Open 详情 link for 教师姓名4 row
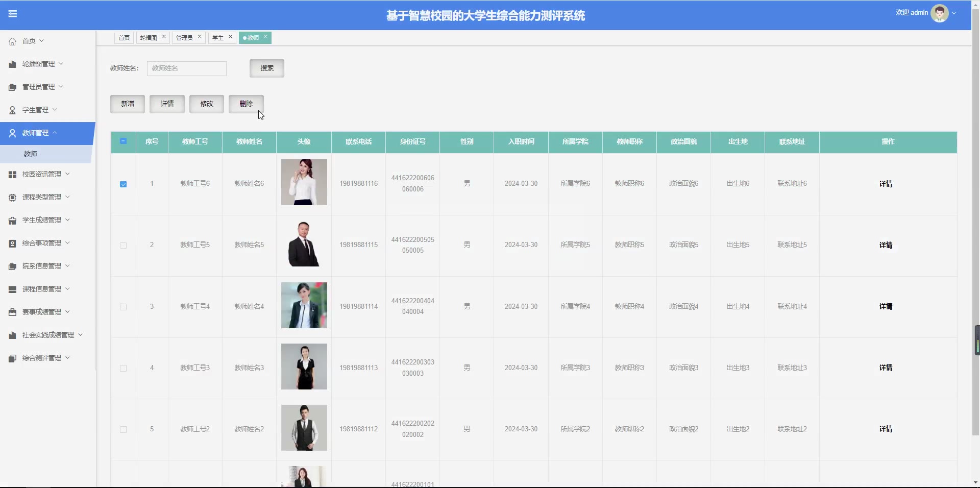The height and width of the screenshot is (488, 980). (x=886, y=306)
